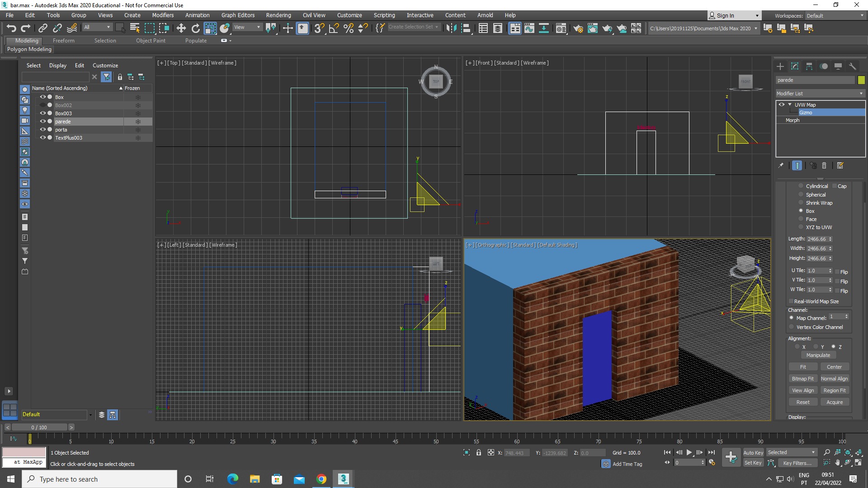The height and width of the screenshot is (488, 868).
Task: Click Pin Stack icon under modifier stack
Action: [x=781, y=166]
